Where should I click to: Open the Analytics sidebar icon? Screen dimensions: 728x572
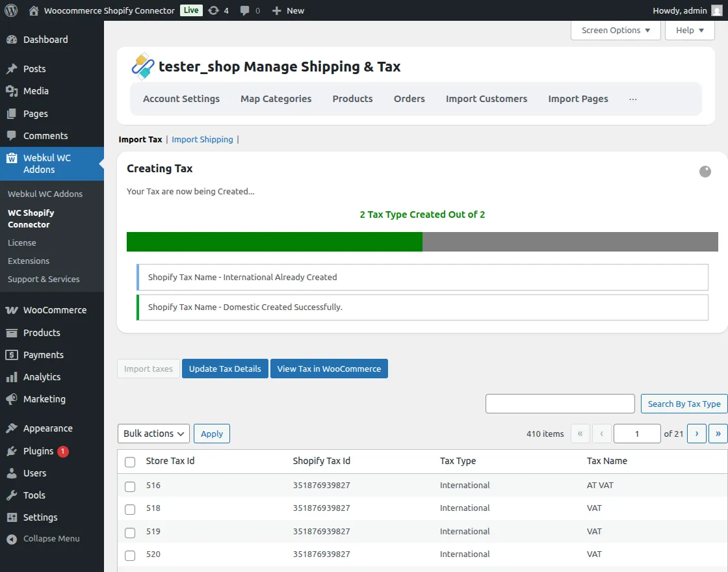[12, 377]
